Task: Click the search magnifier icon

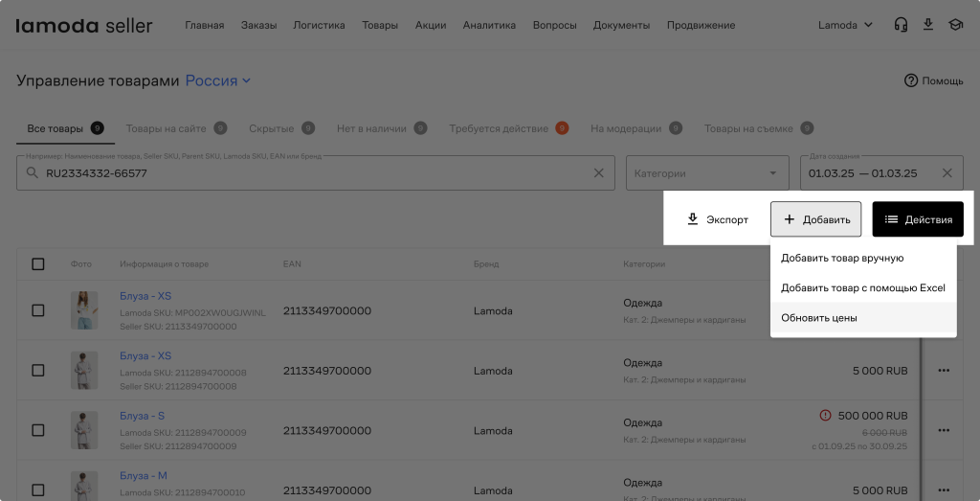Action: click(32, 172)
